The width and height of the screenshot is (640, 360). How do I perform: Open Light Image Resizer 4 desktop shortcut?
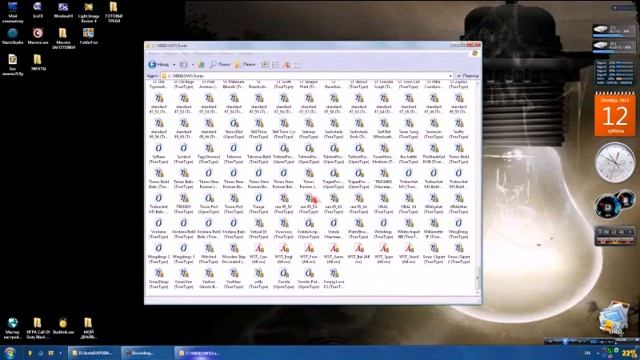pyautogui.click(x=88, y=12)
